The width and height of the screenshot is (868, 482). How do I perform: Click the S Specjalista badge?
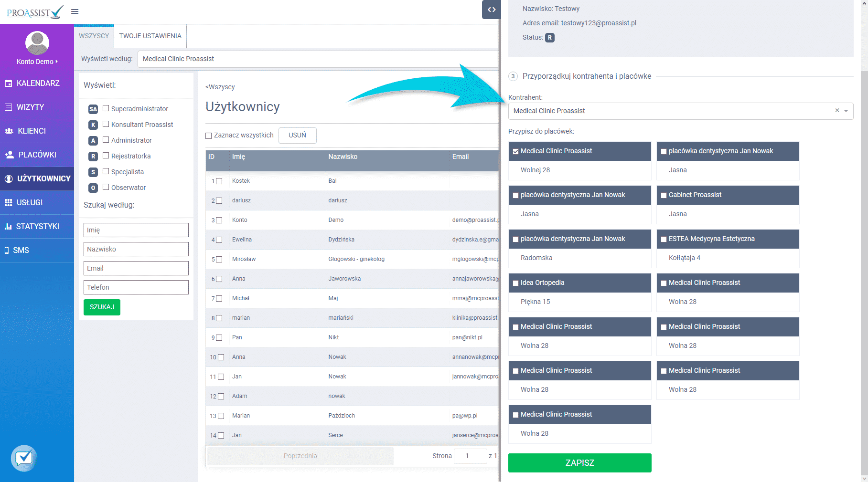[x=93, y=172]
